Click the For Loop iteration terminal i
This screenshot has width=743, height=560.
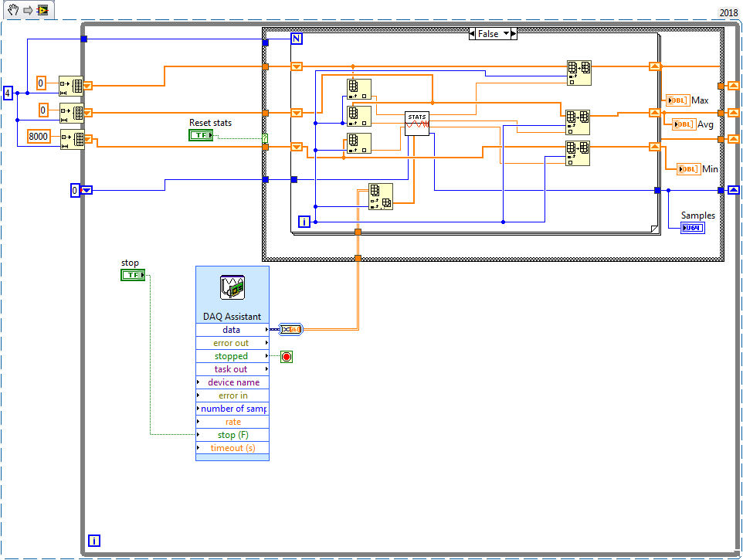click(304, 221)
